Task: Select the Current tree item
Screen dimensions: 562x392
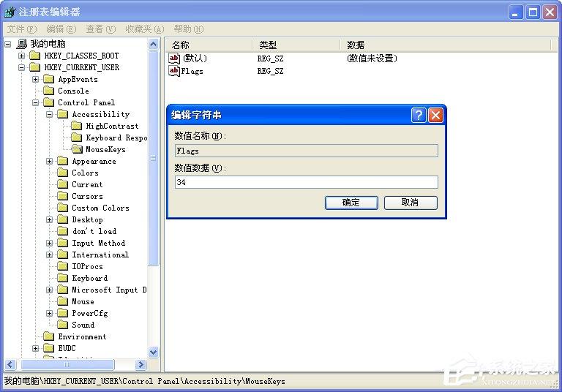Action: coord(87,184)
